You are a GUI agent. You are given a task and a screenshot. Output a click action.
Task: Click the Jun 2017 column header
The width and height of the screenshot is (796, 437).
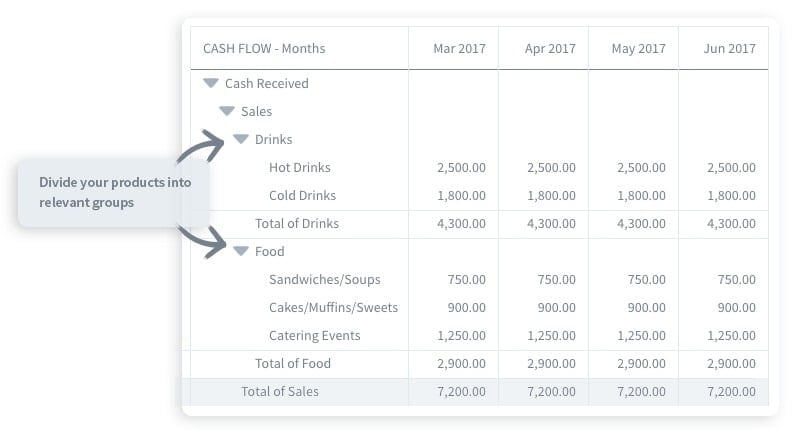tap(729, 49)
